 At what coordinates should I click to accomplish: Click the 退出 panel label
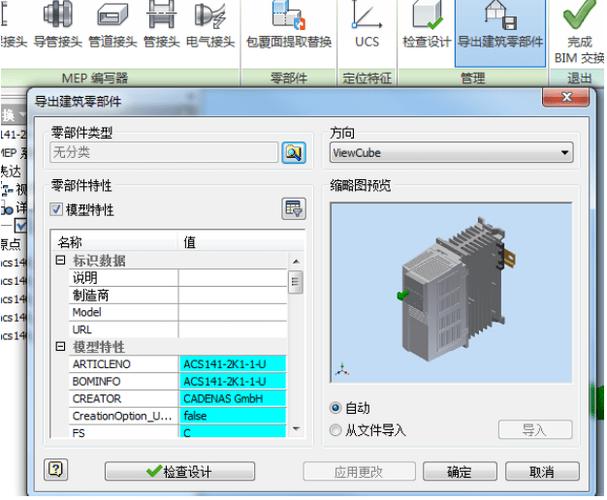[x=579, y=78]
